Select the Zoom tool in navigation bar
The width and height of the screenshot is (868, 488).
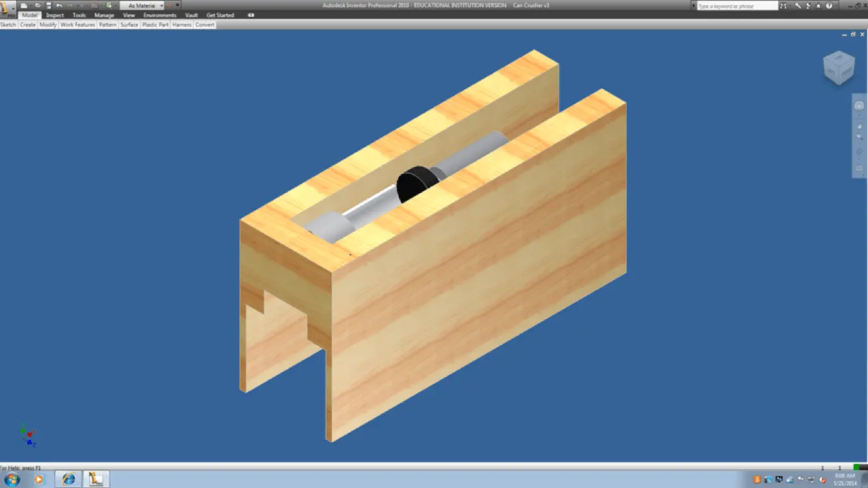pyautogui.click(x=859, y=138)
